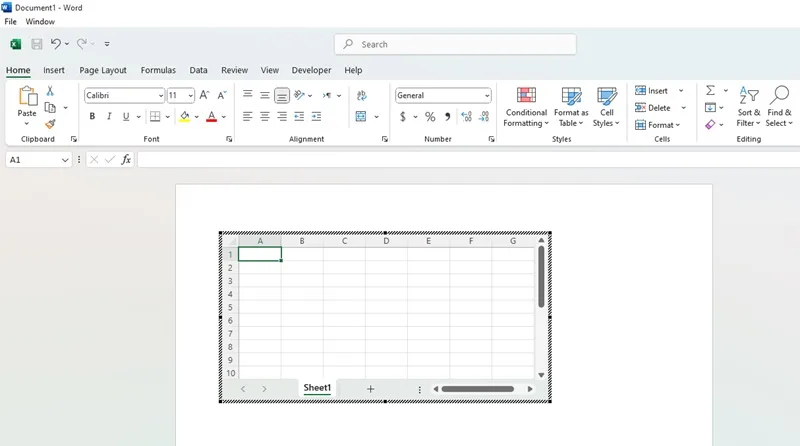Open the Formulas ribbon tab
This screenshot has height=446, width=800.
click(x=158, y=70)
